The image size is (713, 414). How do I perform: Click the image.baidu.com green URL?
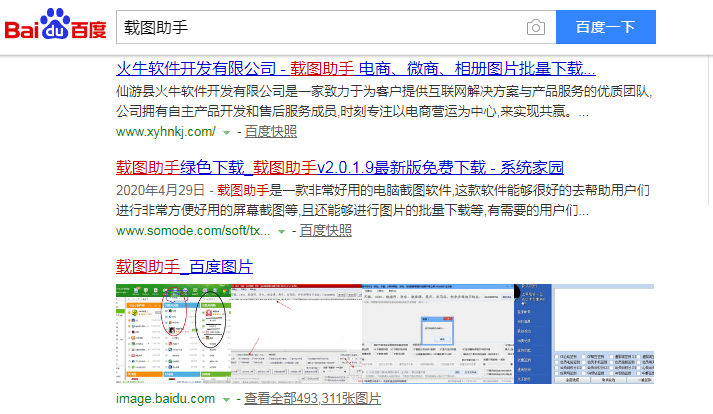166,399
